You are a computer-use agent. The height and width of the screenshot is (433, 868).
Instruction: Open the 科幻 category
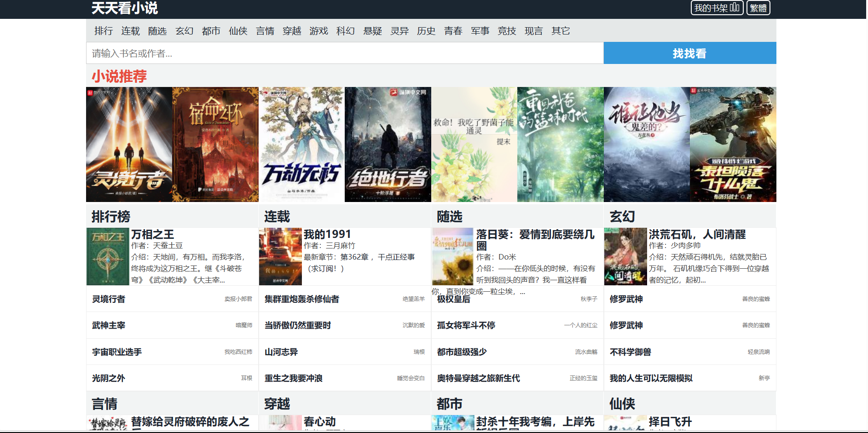(x=346, y=31)
